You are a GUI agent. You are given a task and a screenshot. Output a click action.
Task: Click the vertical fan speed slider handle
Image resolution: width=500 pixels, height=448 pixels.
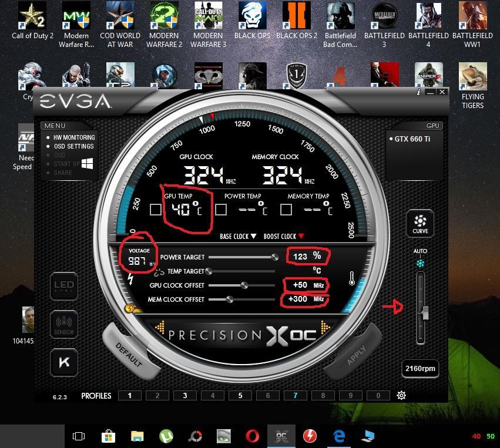[425, 313]
